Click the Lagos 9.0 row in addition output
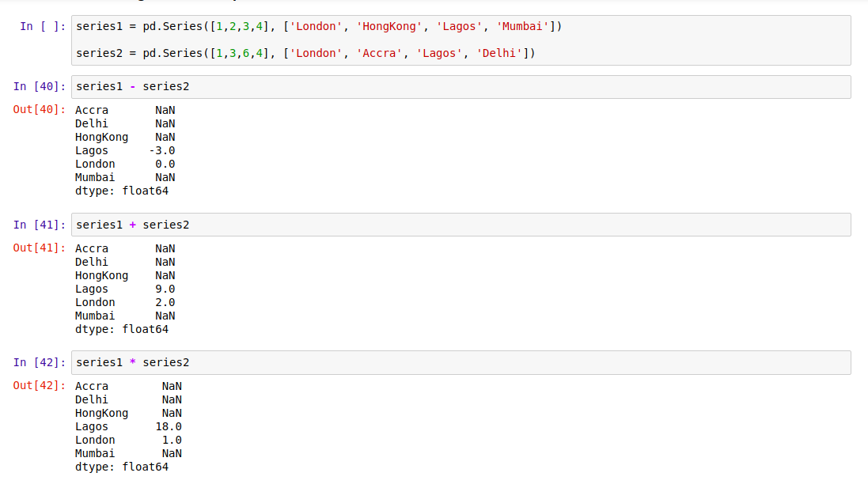Image resolution: width=868 pixels, height=488 pixels. tap(125, 289)
